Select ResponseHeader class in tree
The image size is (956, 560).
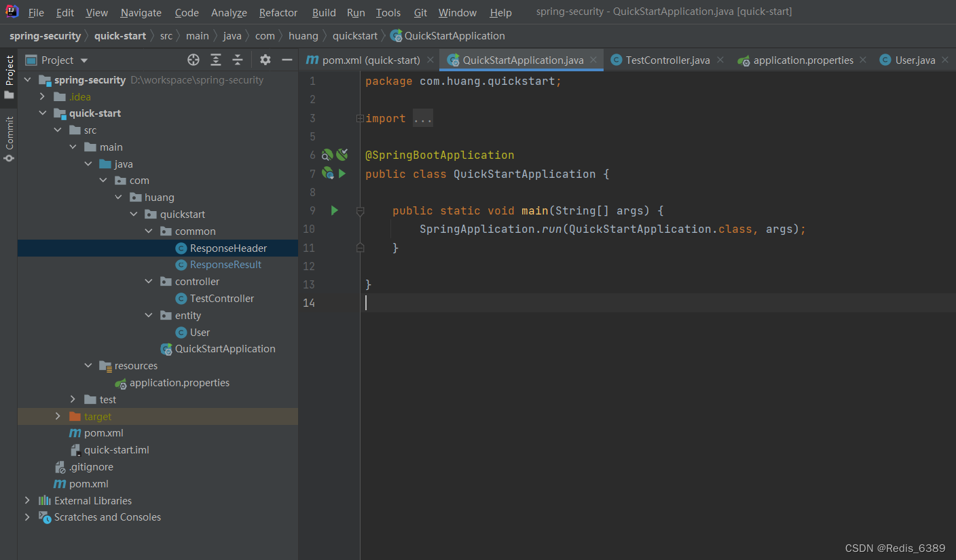228,248
